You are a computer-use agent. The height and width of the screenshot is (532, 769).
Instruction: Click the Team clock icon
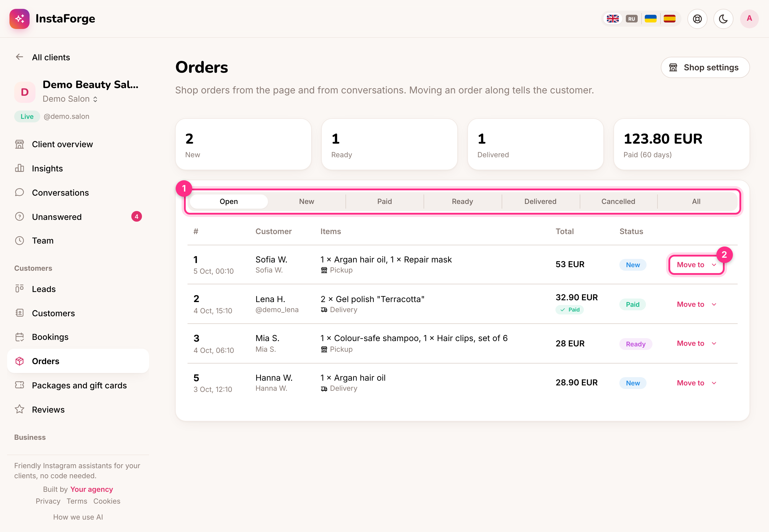pyautogui.click(x=19, y=241)
